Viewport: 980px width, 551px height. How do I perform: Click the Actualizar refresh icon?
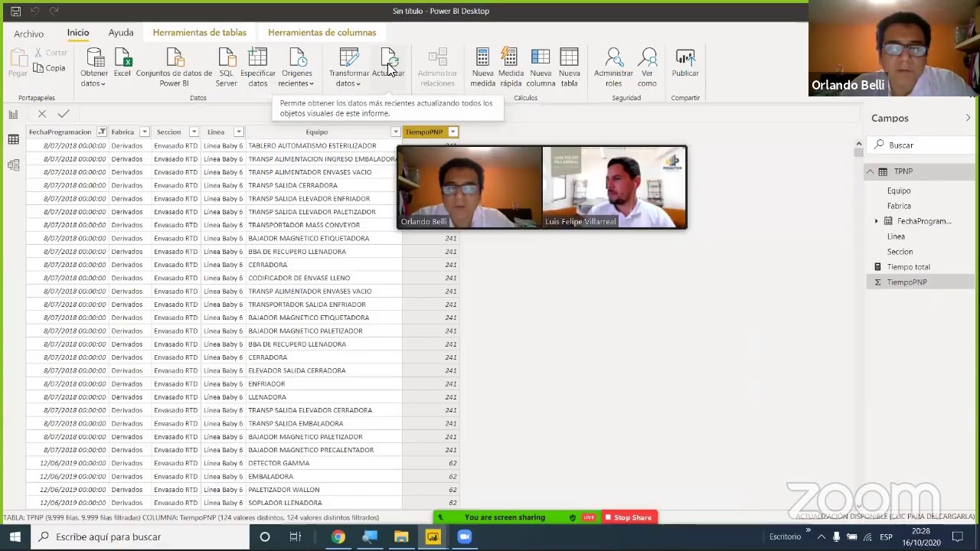(x=388, y=57)
